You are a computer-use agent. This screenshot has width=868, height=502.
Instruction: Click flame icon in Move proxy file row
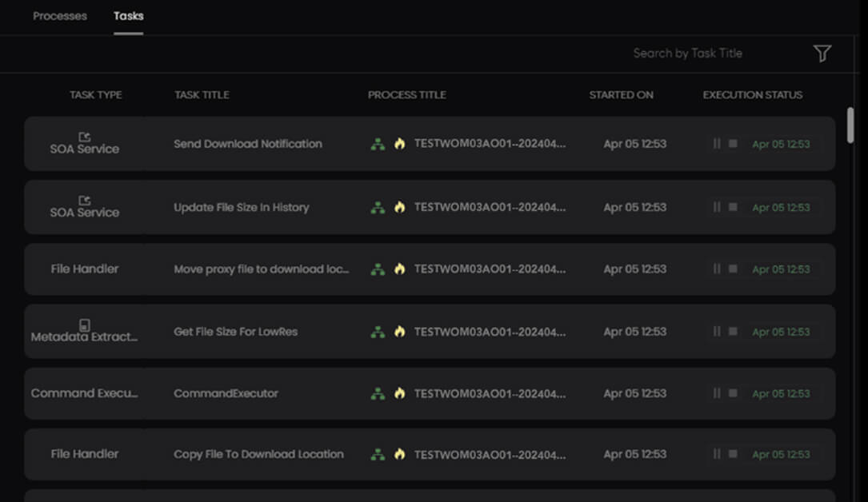click(x=400, y=269)
